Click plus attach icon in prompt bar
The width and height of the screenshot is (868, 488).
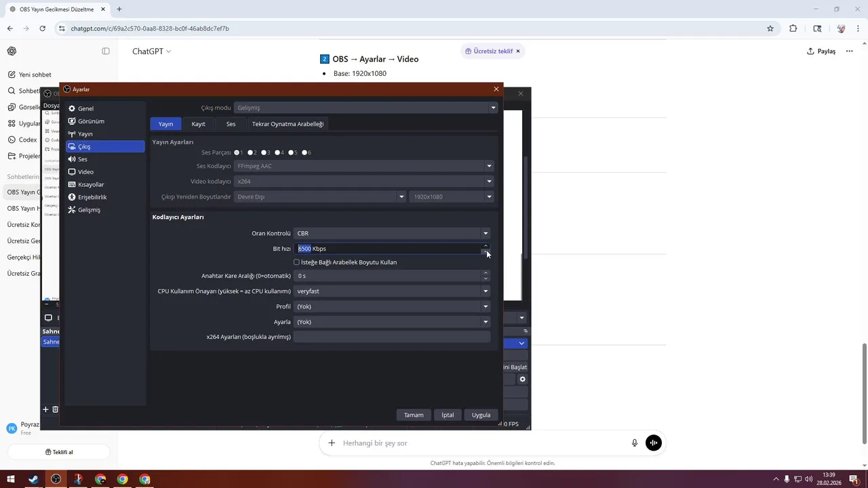(x=332, y=443)
